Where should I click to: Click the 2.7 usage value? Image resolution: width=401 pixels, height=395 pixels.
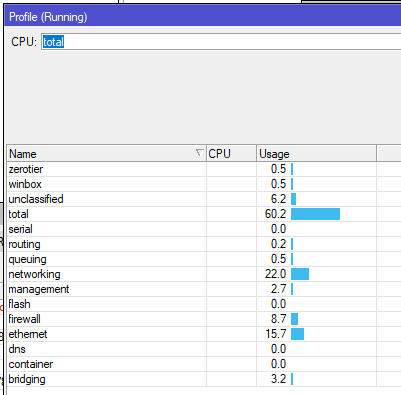point(278,289)
